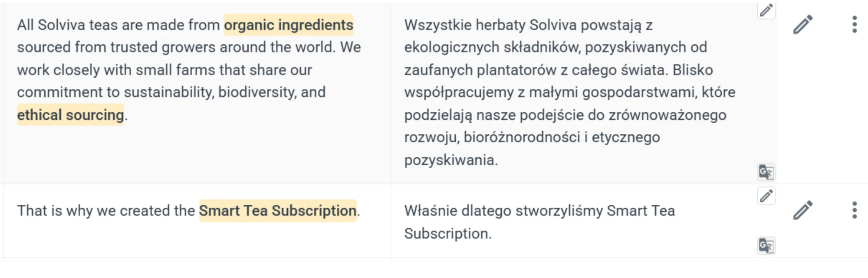
Task: Click the small pencil icon in the organic ingredients row
Action: (x=766, y=10)
